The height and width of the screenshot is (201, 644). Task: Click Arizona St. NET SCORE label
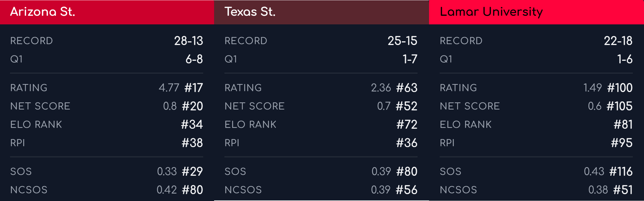click(40, 106)
